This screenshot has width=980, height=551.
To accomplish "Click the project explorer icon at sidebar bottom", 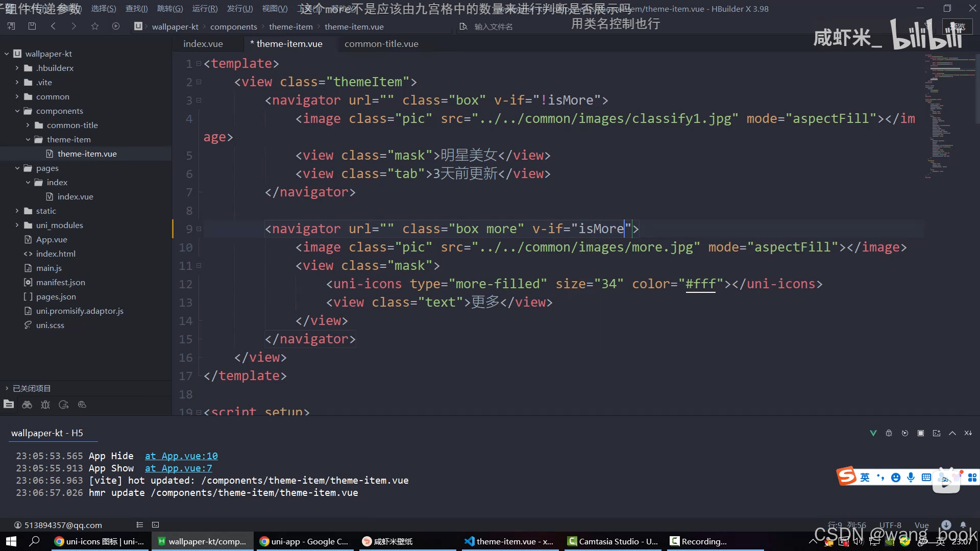I will point(9,405).
